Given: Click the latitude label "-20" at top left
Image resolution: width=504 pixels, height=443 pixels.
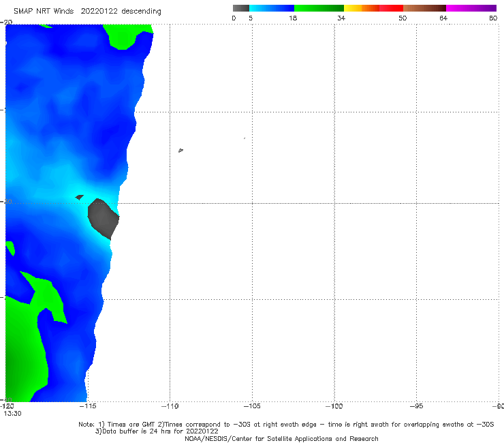Looking at the screenshot, I should (x=6, y=22).
